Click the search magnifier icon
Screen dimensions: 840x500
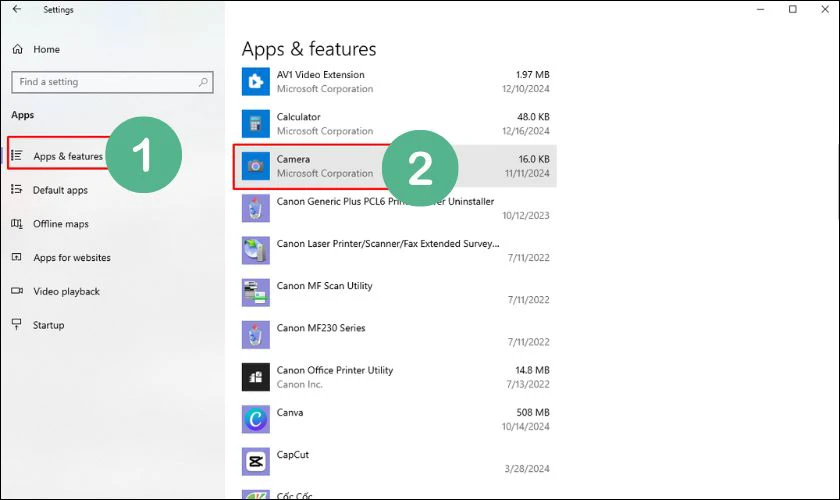click(203, 82)
